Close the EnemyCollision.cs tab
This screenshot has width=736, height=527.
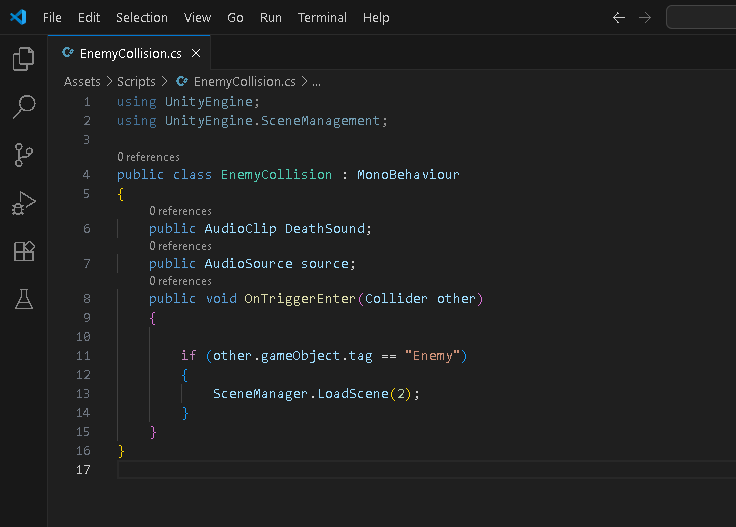click(x=196, y=53)
